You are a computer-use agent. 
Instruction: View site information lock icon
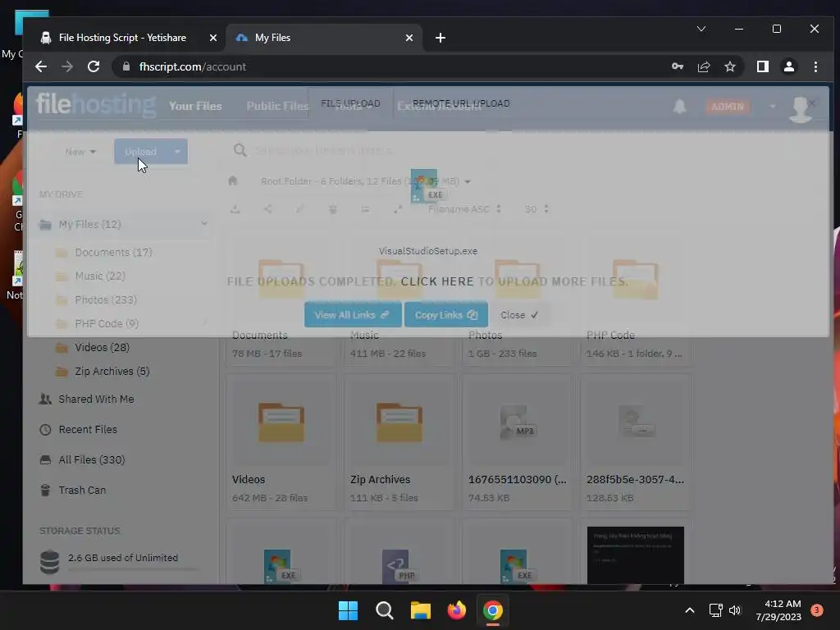(126, 66)
